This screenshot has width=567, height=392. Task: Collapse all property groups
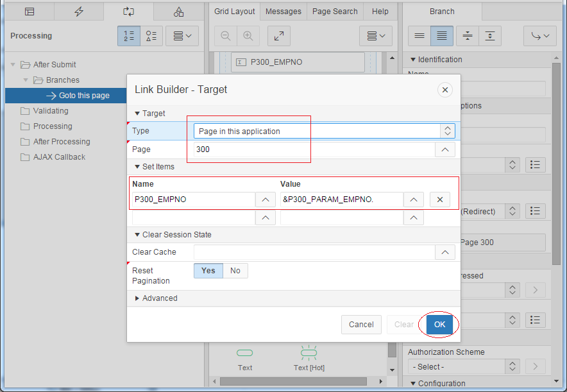pos(468,36)
